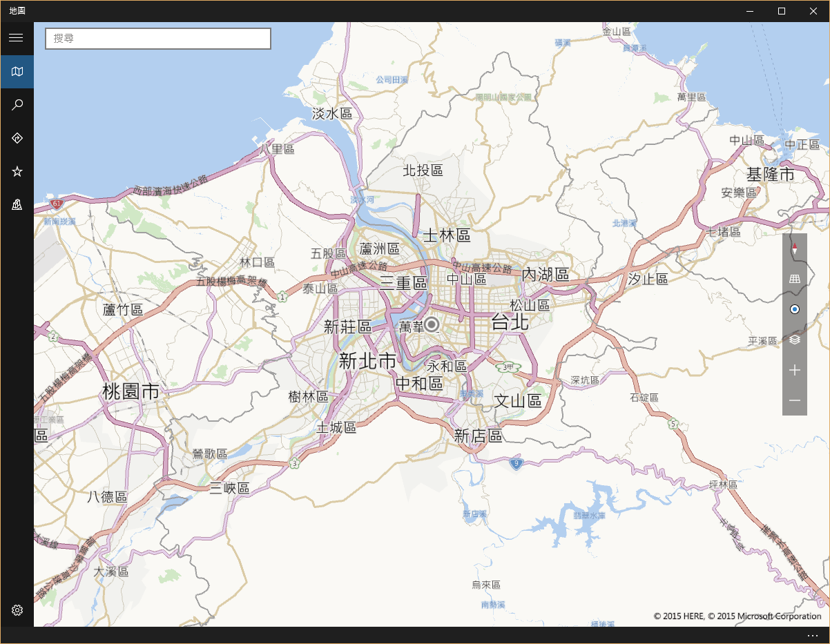Click the 泰山區 district label
This screenshot has width=830, height=644.
click(320, 289)
